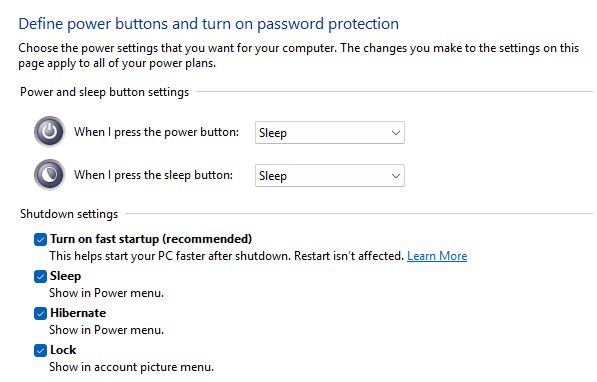Click the 'Turn on fast startup (recommended)' label
Screen dimensions: 597x382
151,239
